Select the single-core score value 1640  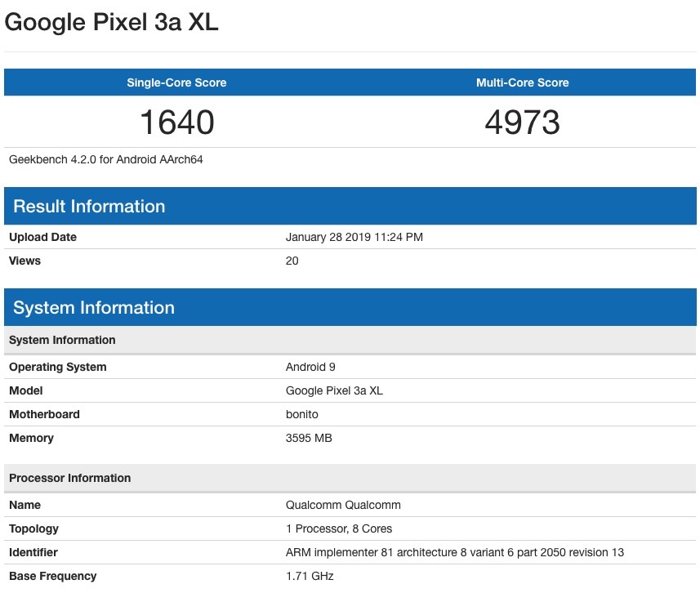pyautogui.click(x=177, y=122)
